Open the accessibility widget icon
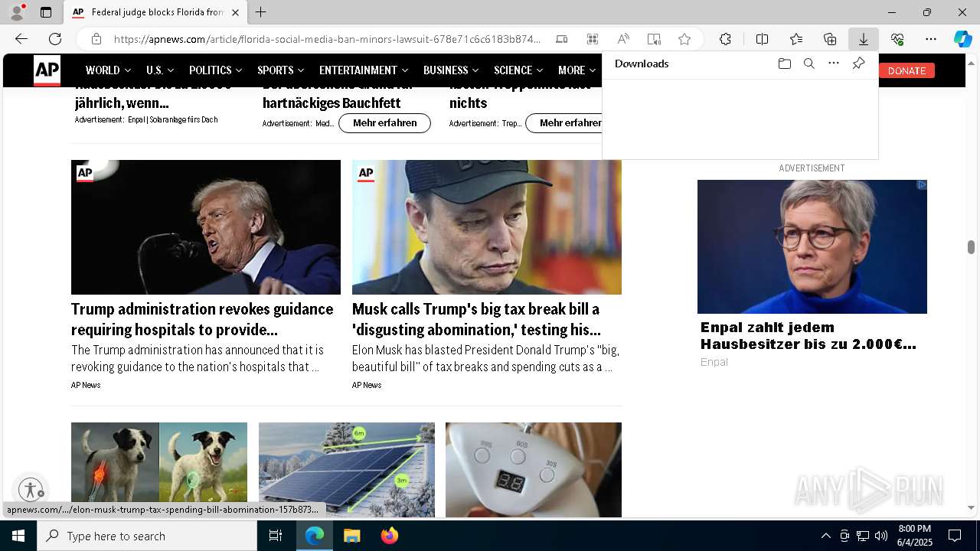Image resolution: width=980 pixels, height=551 pixels. pos(31,490)
